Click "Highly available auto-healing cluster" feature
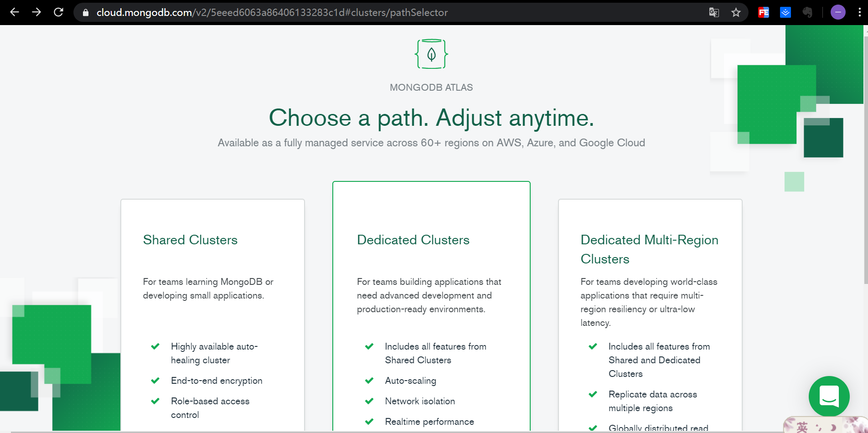Screen dimensions: 868x433 point(214,353)
